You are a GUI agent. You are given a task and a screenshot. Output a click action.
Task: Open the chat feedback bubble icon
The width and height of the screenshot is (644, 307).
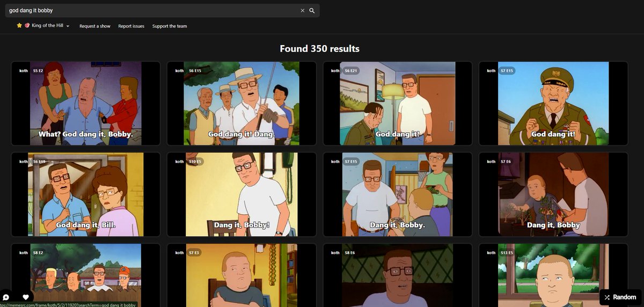[x=6, y=297]
